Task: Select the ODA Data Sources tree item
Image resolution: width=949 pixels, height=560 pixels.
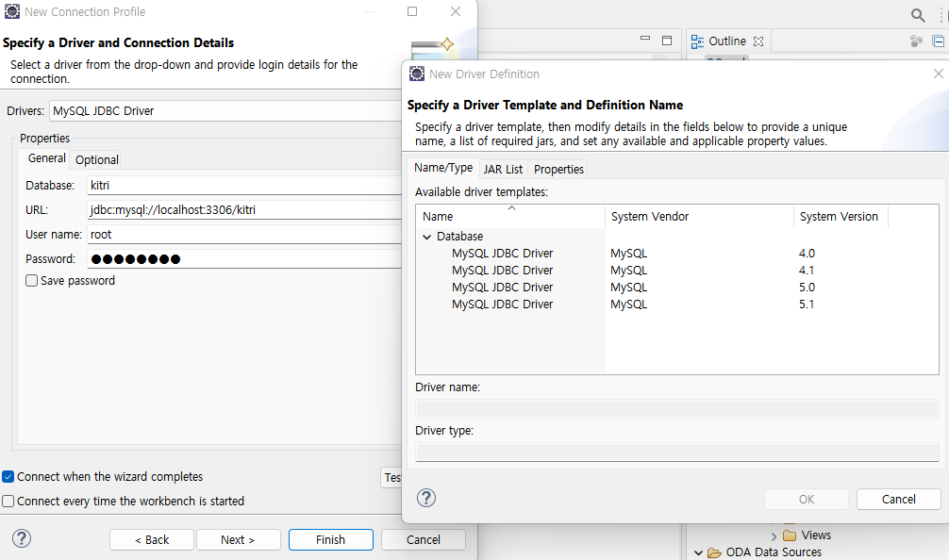Action: point(774,552)
